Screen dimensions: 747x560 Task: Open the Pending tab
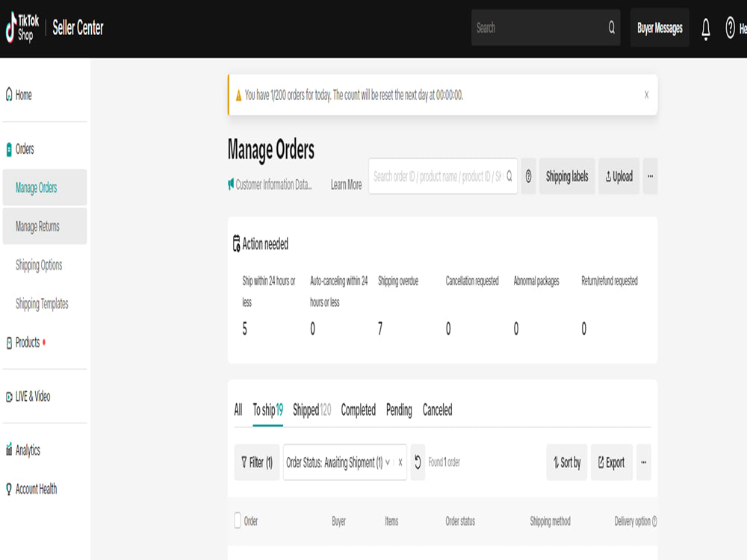pos(399,409)
